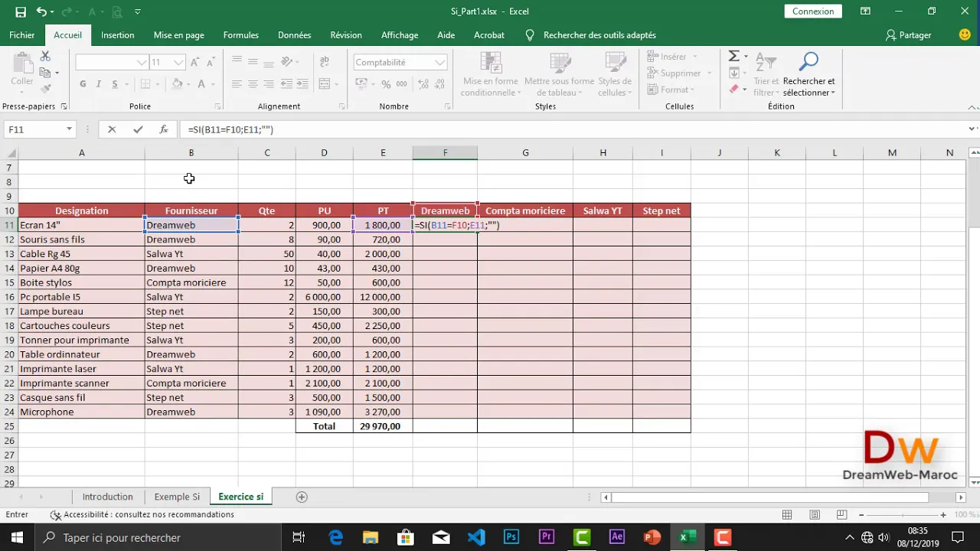Expand the Name Box dropdown arrow

(x=69, y=130)
